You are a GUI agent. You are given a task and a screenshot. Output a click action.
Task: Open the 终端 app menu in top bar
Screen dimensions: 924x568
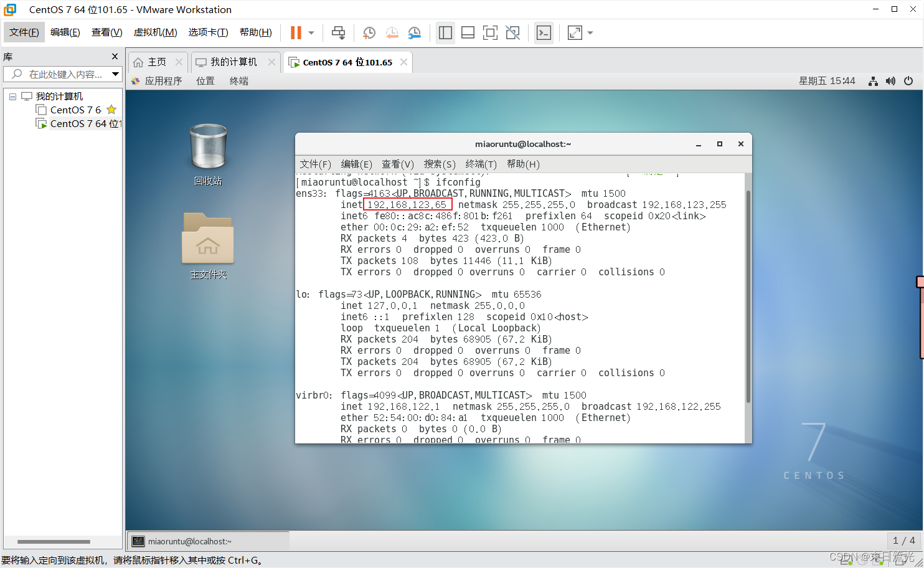point(239,81)
